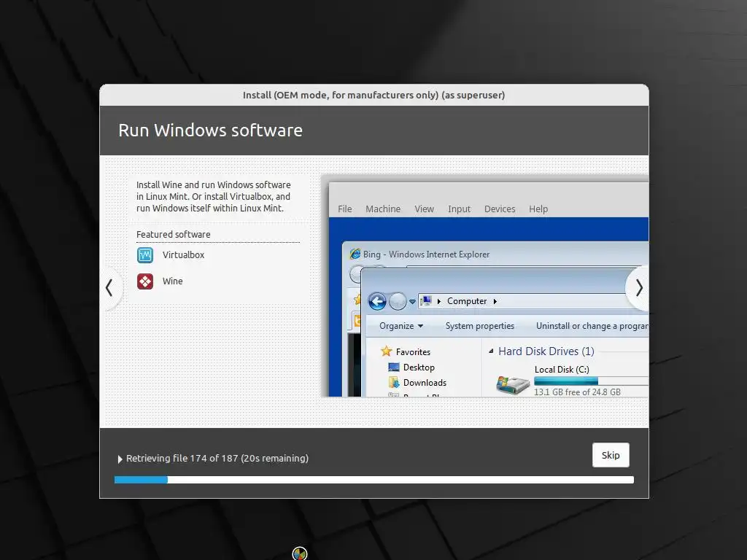The width and height of the screenshot is (747, 560).
Task: Click the Hard Disk Drives (1) heading
Action: (x=546, y=351)
